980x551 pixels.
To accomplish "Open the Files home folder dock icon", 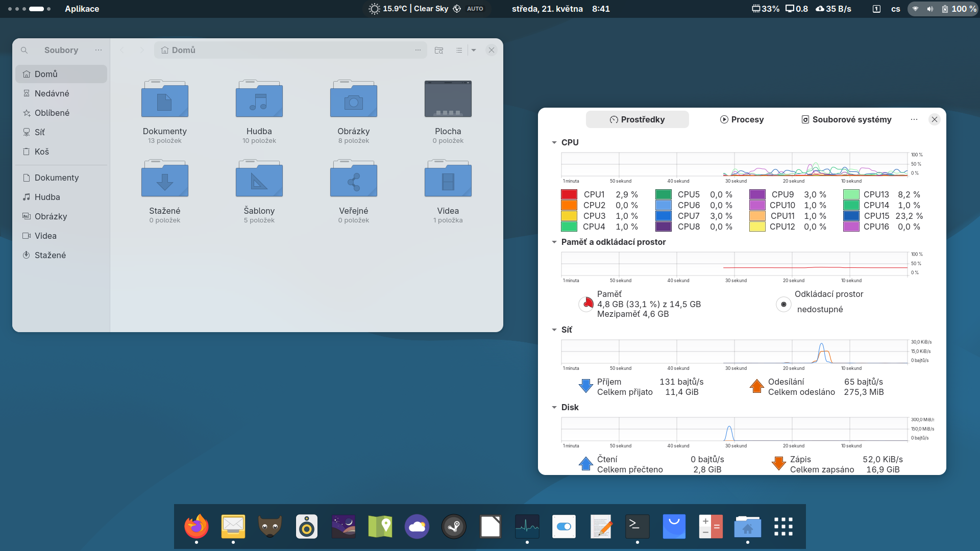I will [x=748, y=527].
